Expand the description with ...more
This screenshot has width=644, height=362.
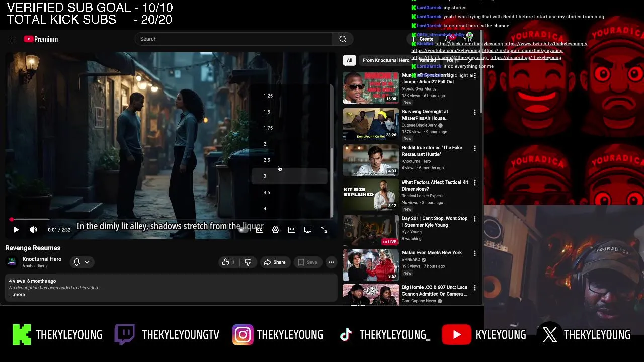tap(18, 295)
